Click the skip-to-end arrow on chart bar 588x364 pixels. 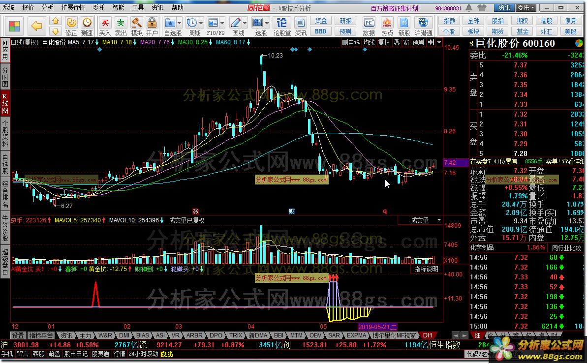(x=431, y=42)
